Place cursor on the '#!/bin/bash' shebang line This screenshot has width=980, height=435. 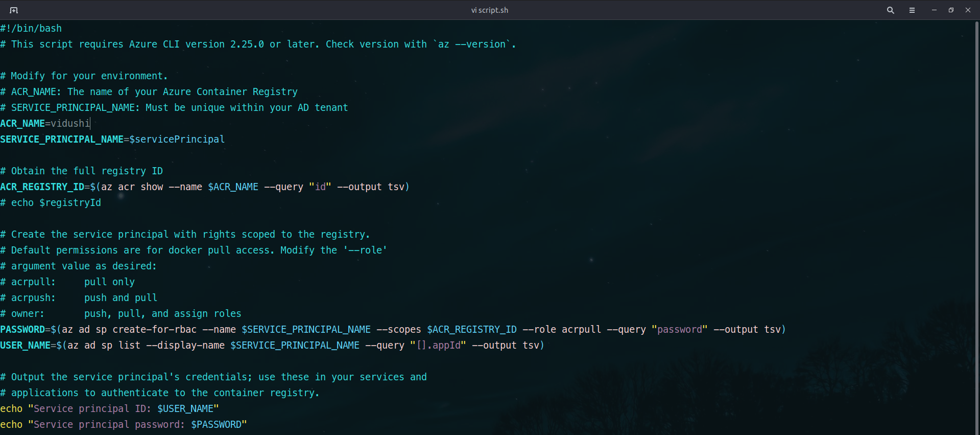pyautogui.click(x=31, y=29)
